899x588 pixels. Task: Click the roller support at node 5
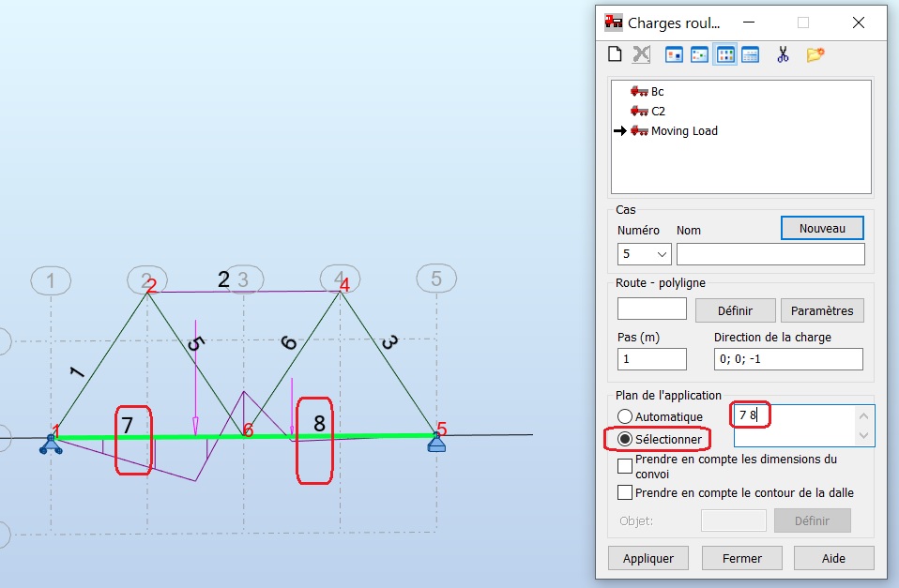click(436, 443)
